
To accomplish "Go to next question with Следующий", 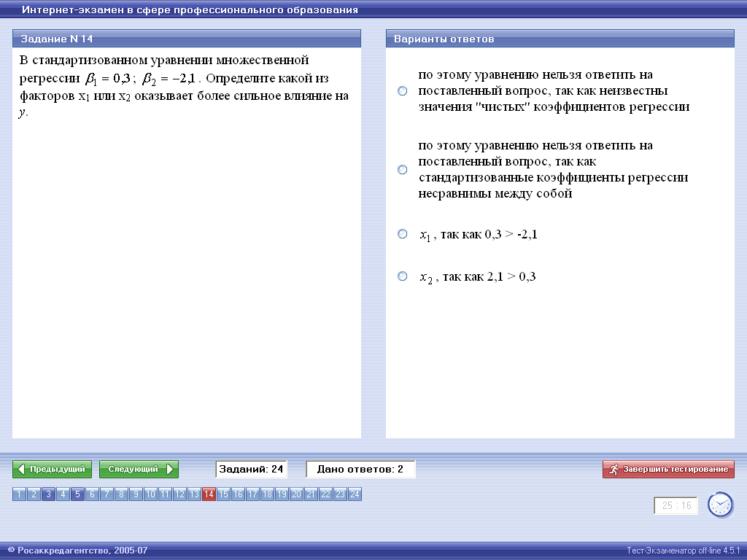I will pos(139,469).
